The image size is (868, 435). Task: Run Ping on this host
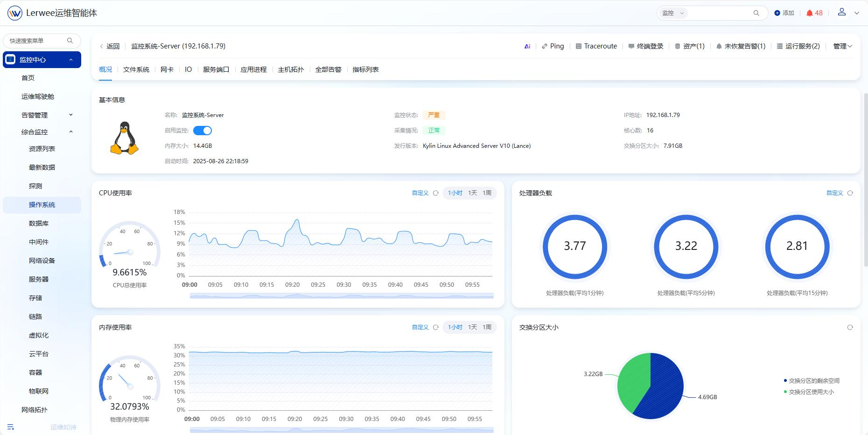click(x=553, y=46)
